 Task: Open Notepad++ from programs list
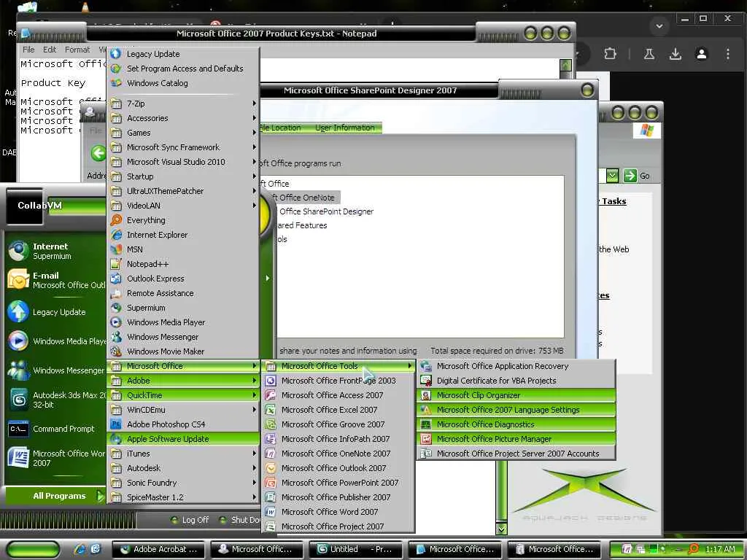coord(183,264)
